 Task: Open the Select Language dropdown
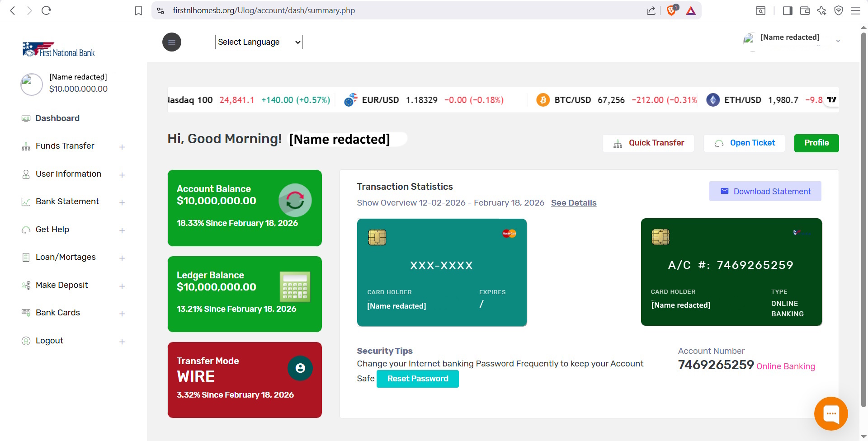pyautogui.click(x=259, y=42)
